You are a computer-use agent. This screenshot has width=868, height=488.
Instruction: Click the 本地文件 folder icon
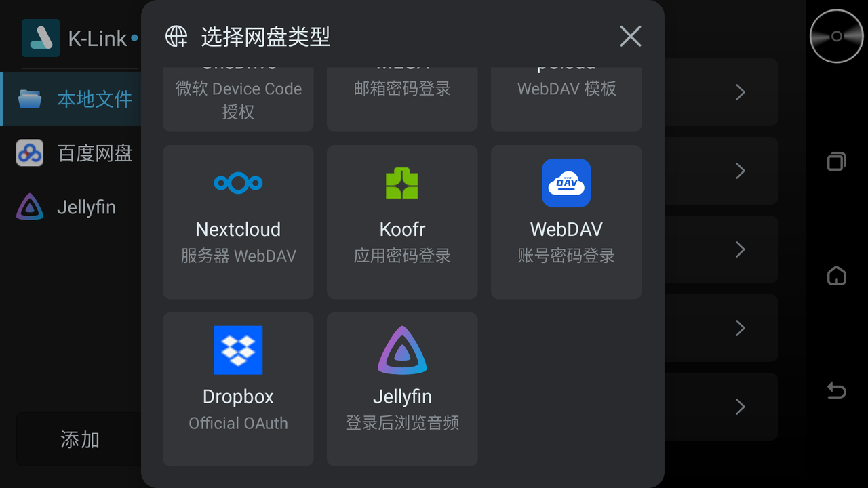click(x=30, y=99)
